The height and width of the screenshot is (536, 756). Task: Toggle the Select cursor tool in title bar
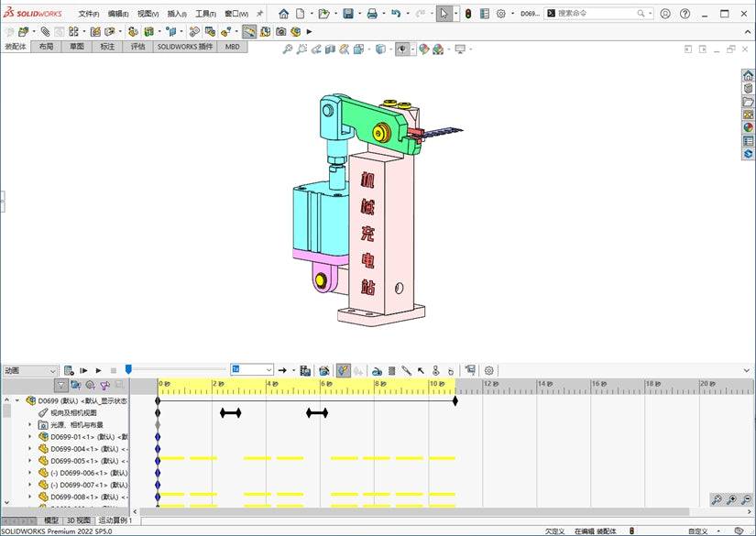click(x=444, y=14)
